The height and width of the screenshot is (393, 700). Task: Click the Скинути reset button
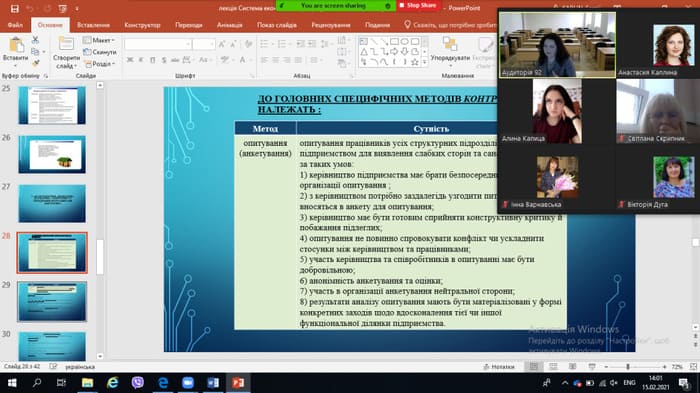pos(100,52)
